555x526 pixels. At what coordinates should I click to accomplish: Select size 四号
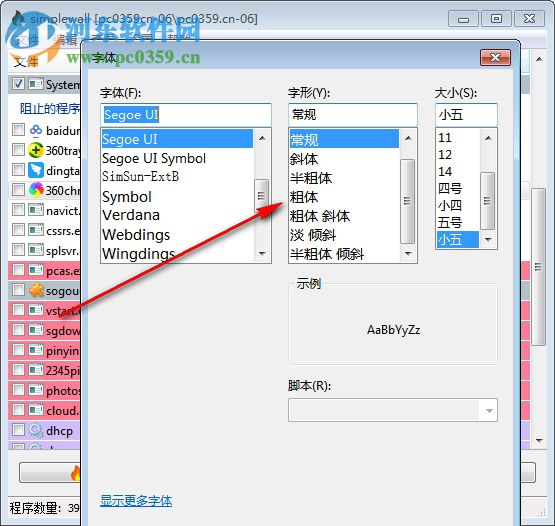(x=450, y=188)
